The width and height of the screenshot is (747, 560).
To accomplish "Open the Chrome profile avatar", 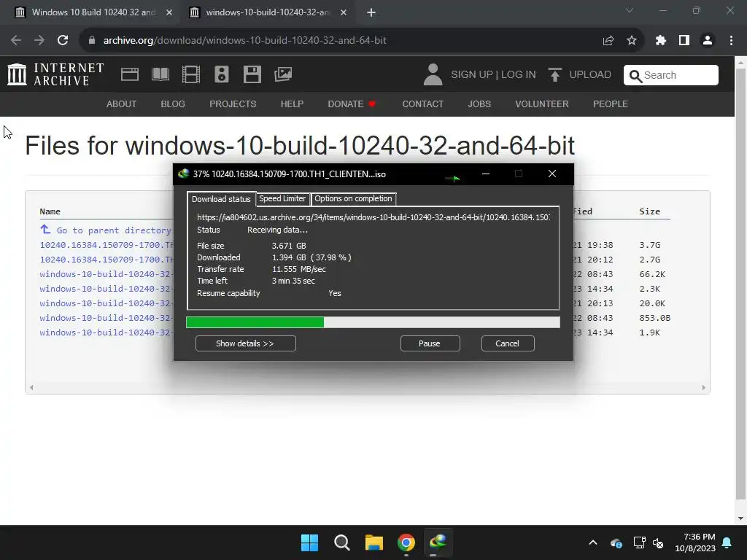I will coord(708,41).
